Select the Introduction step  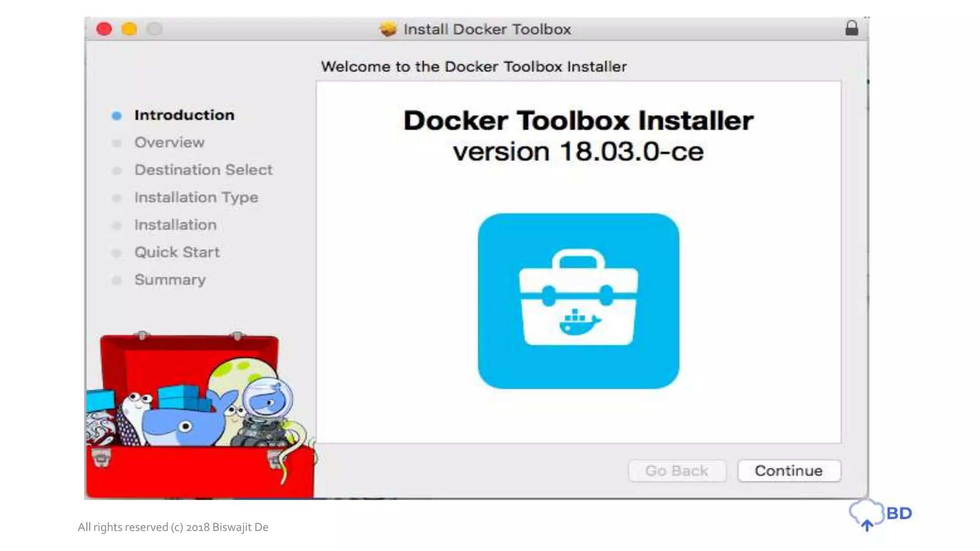point(184,115)
